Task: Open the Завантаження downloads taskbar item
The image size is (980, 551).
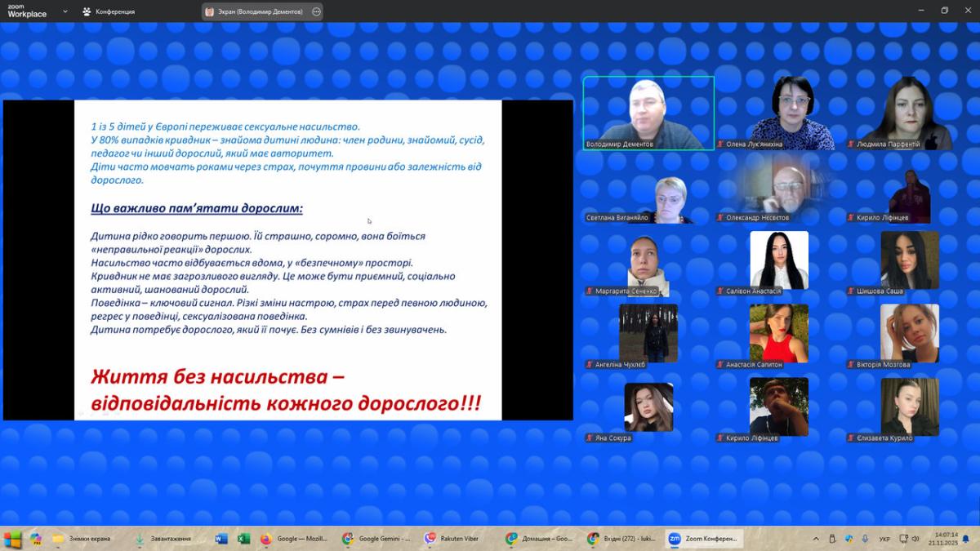Action: point(163,539)
